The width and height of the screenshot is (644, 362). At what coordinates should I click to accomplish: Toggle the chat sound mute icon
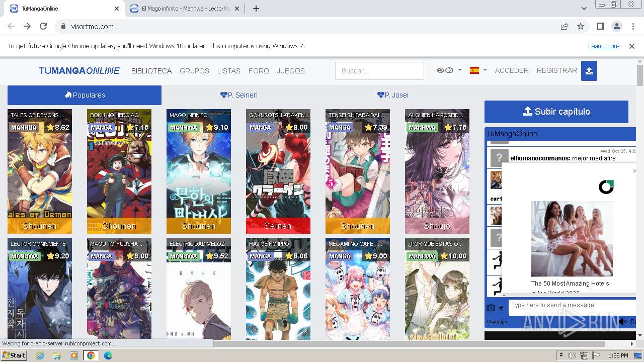click(x=623, y=322)
